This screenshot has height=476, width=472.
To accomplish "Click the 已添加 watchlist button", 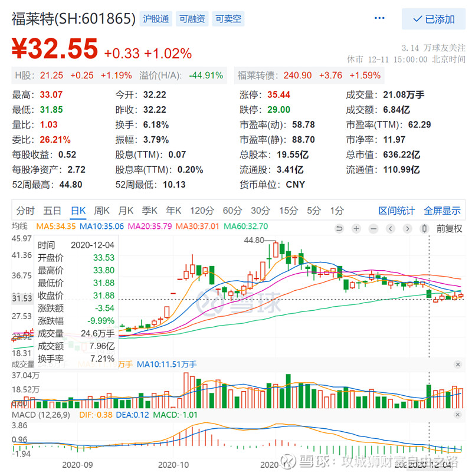I will click(x=434, y=19).
